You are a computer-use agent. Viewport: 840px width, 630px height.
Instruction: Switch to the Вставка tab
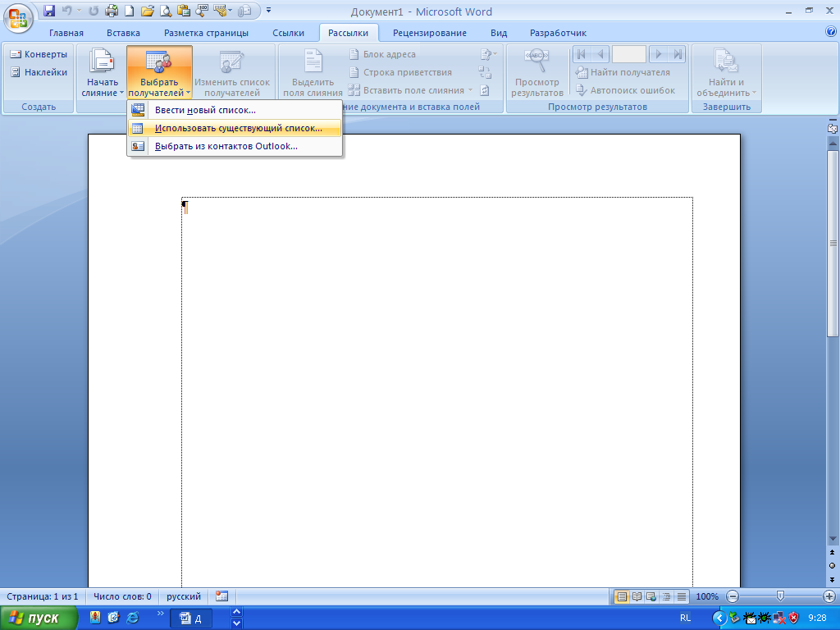[123, 33]
